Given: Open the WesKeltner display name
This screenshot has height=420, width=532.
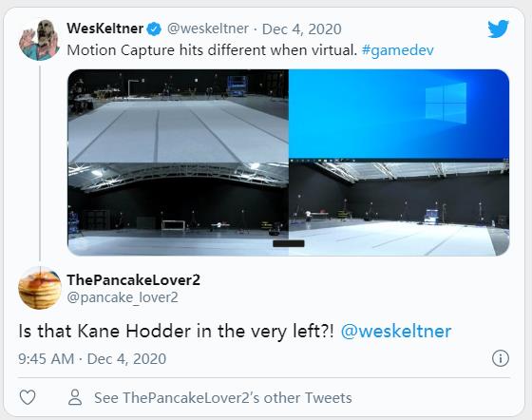Looking at the screenshot, I should click(105, 29).
